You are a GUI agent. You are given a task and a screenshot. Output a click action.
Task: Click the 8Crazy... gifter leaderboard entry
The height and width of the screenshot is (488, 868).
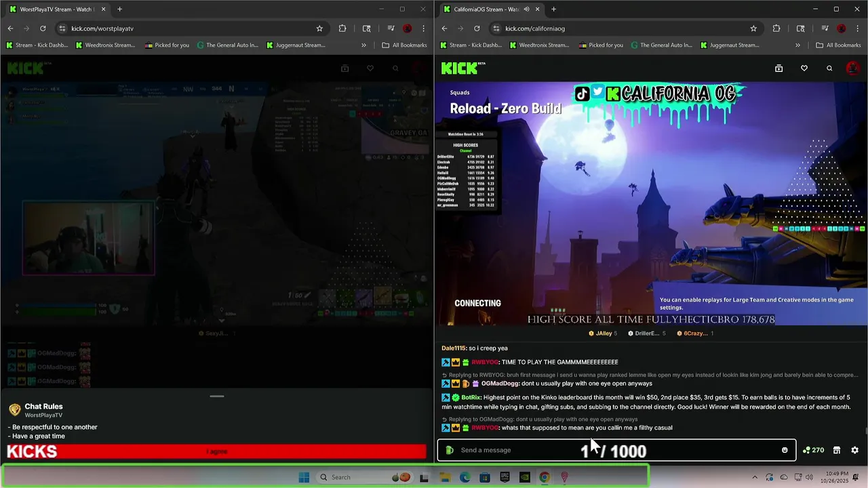[x=694, y=333]
